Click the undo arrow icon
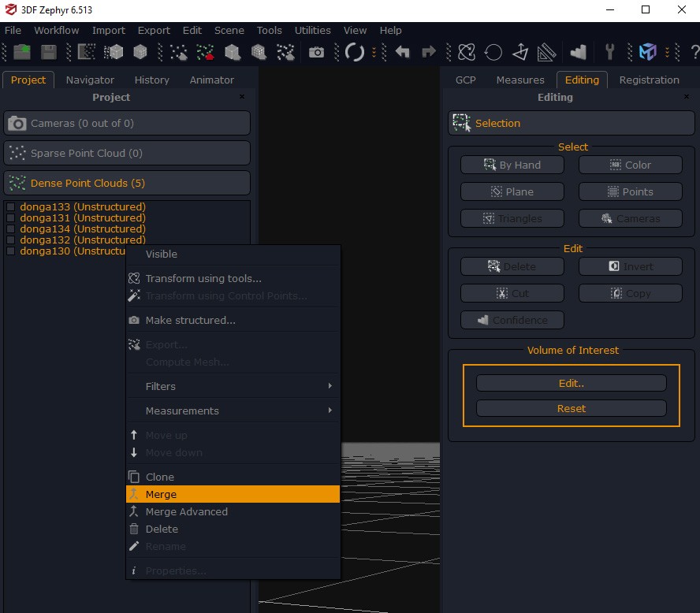Screen dimensions: 700x613 tap(403, 52)
